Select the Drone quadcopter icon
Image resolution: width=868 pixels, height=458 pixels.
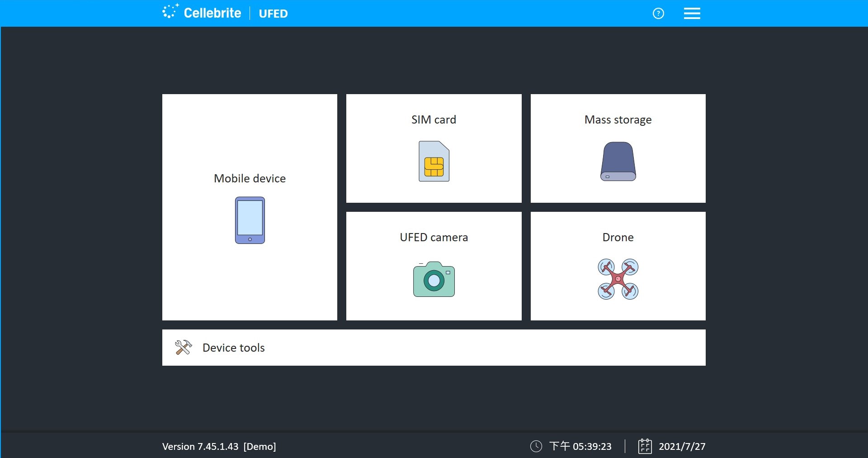pos(618,279)
